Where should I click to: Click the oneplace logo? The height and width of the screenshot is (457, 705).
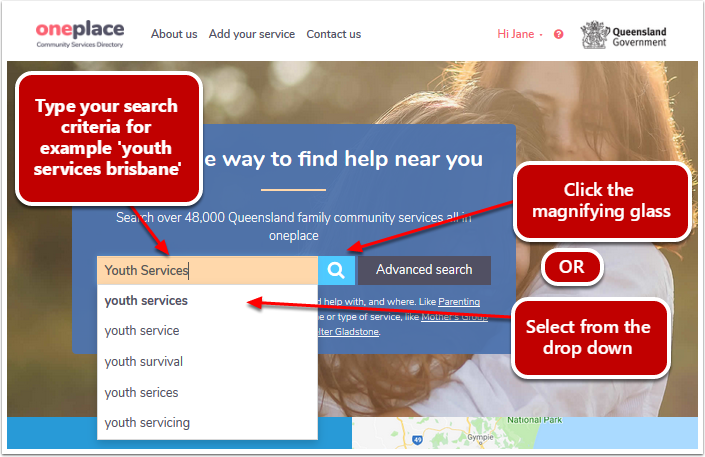(x=80, y=34)
